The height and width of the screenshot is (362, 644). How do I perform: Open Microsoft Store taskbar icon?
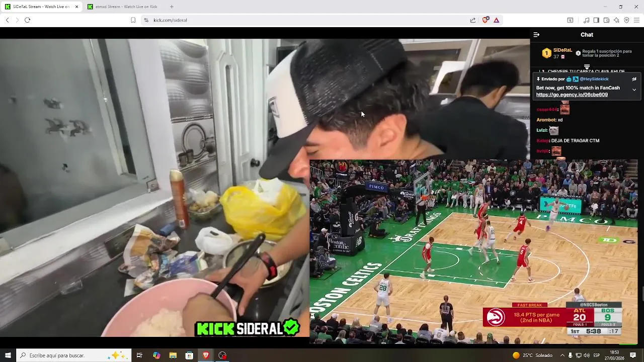[x=190, y=355]
